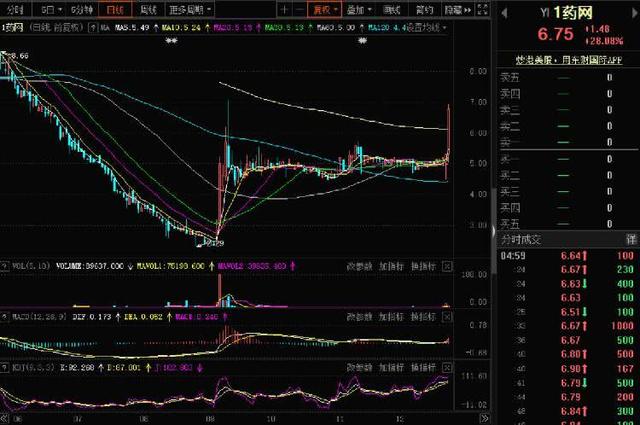
Task: Open 炒港美股 promotional link
Action: tap(569, 60)
